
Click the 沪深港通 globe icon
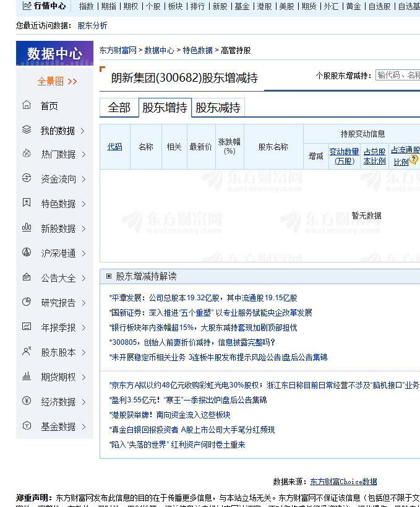coord(27,252)
